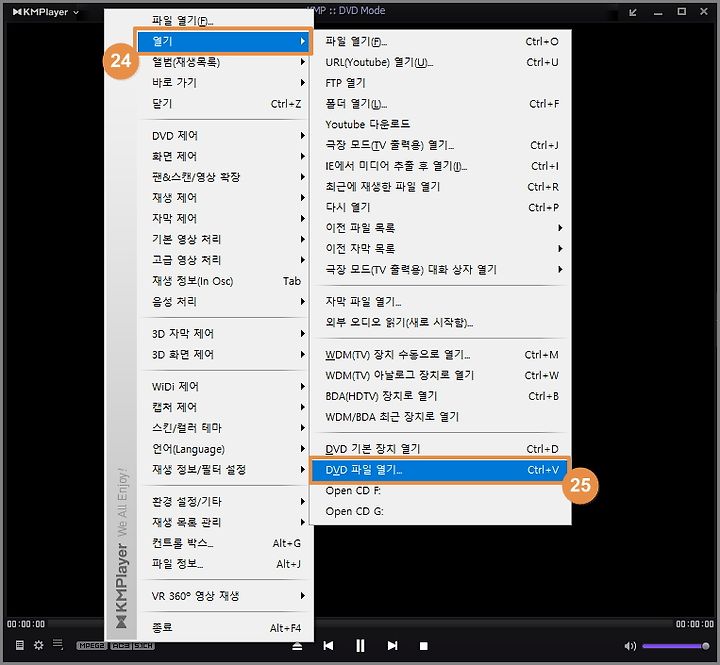Expand 이전 파일 목록 submenu
The width and height of the screenshot is (720, 665).
click(x=442, y=228)
